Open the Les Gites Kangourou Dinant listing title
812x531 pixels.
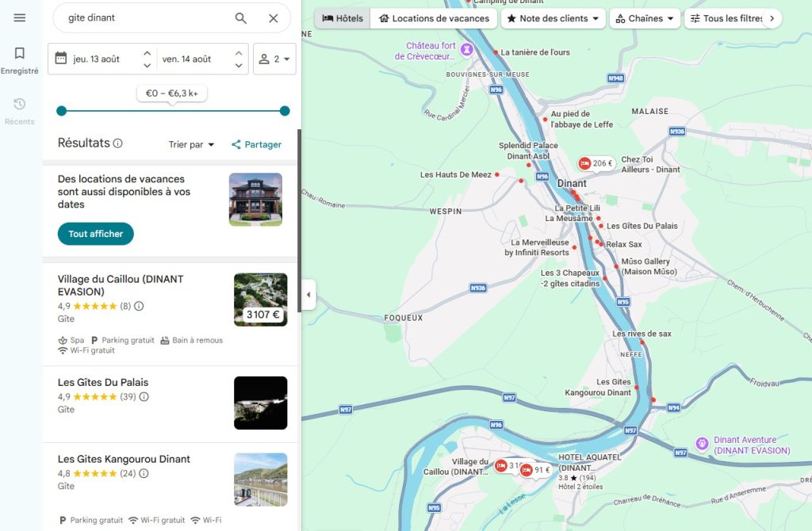point(124,459)
